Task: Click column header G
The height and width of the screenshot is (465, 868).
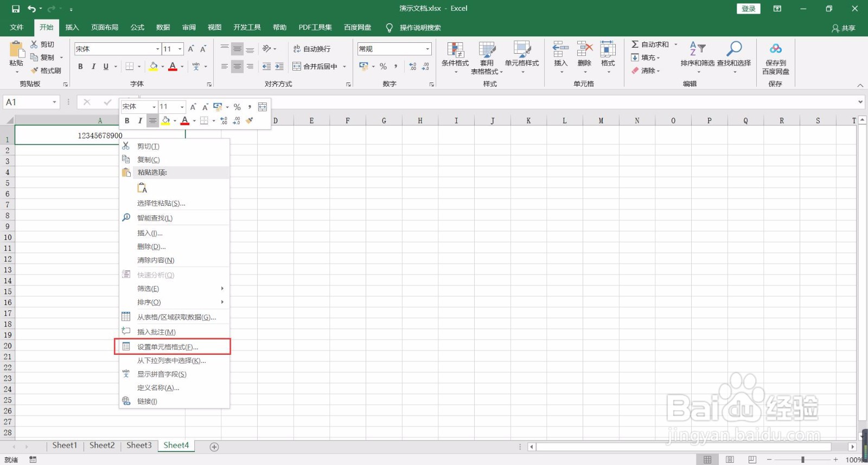Action: 384,120
